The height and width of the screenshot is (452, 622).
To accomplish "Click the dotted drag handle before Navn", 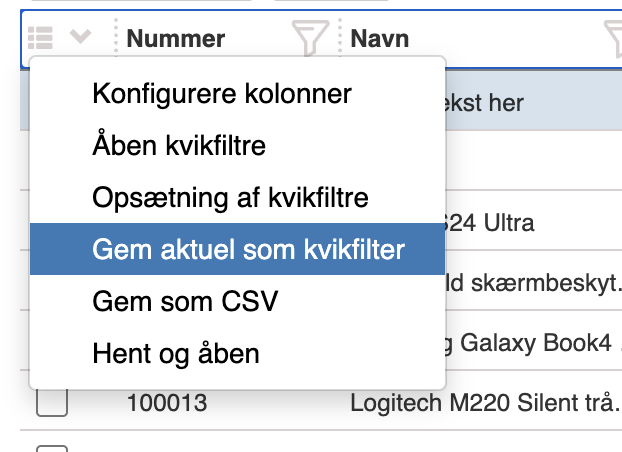I will point(340,38).
